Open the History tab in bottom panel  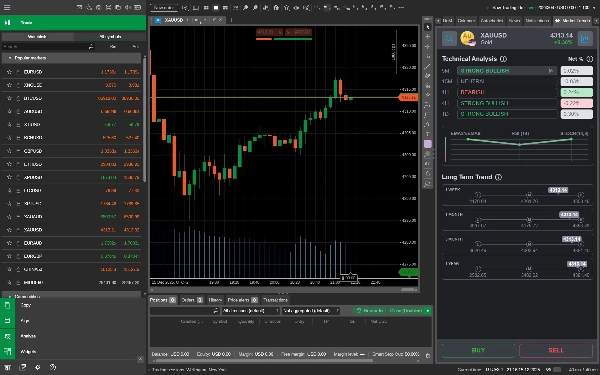(x=215, y=300)
